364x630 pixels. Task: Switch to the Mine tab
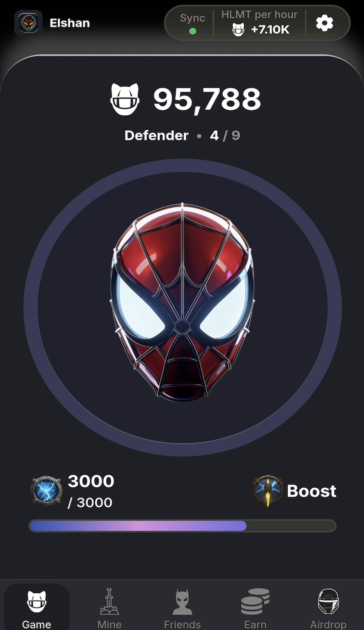pos(109,608)
